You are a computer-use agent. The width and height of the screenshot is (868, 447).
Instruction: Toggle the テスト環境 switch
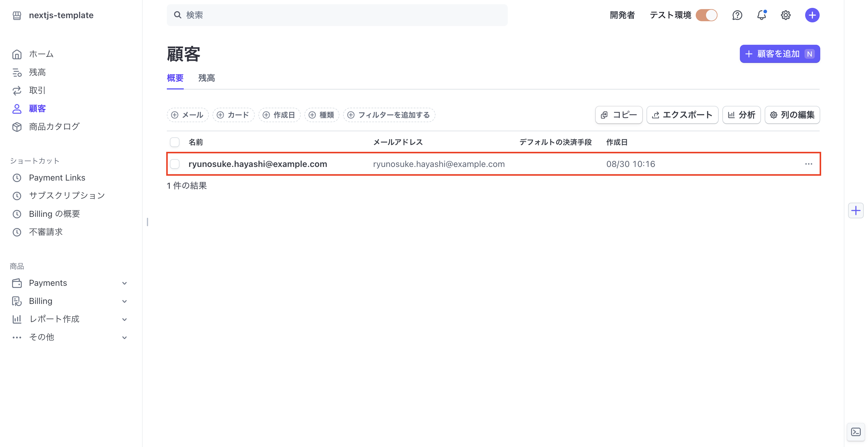click(706, 15)
